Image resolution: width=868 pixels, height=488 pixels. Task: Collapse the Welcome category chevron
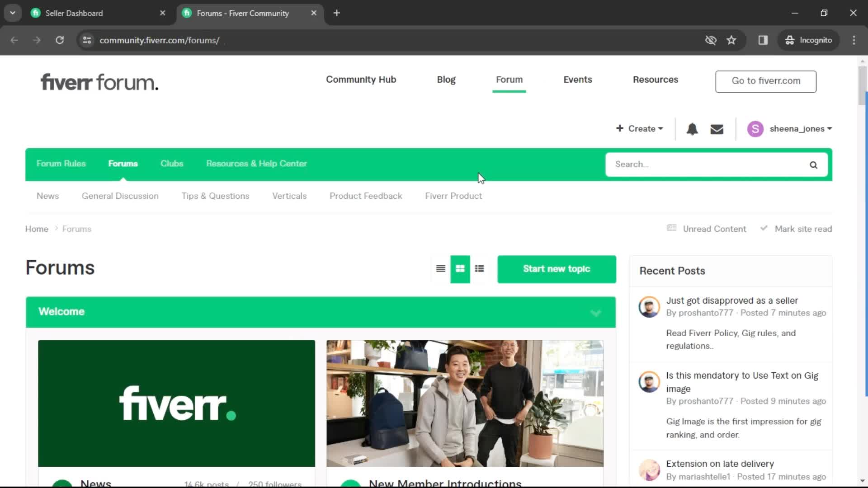click(595, 313)
